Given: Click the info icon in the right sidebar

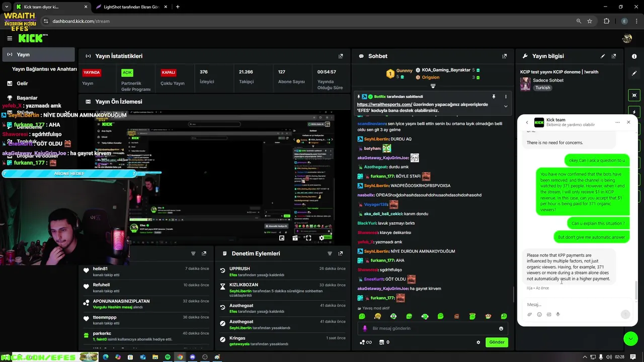Looking at the screenshot, I should click(x=634, y=56).
